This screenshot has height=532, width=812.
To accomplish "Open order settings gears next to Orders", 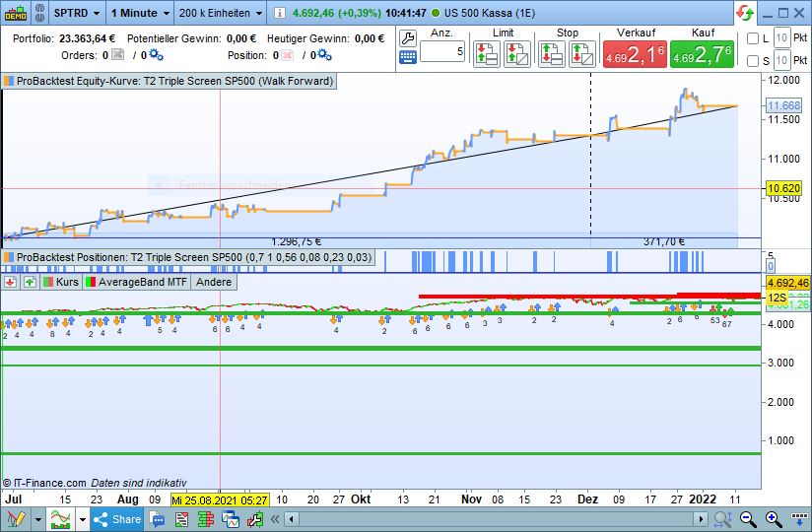I will click(x=156, y=55).
